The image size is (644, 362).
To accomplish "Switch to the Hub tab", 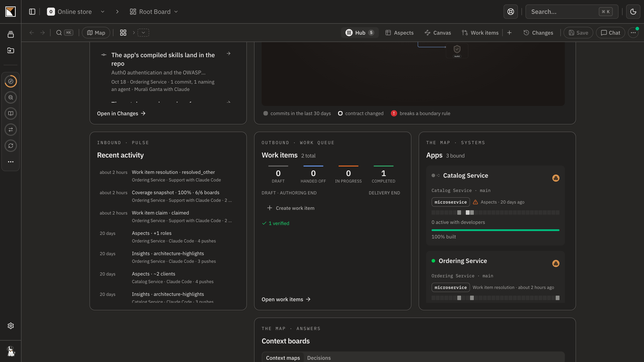I will (360, 33).
